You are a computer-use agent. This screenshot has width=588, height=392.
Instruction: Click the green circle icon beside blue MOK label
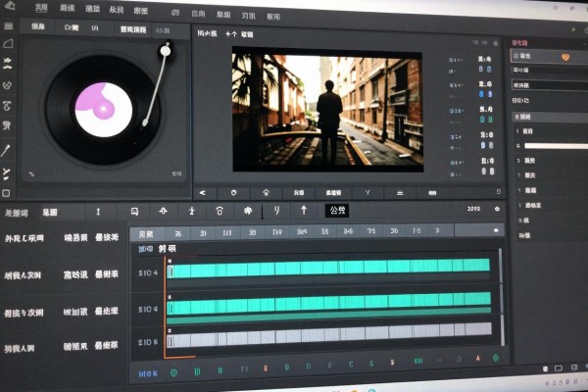tap(174, 372)
